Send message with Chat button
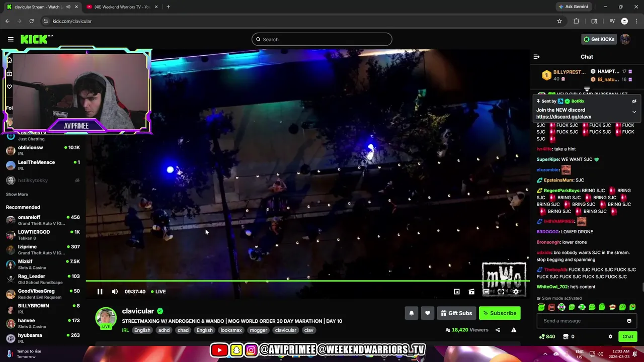The height and width of the screenshot is (362, 644). [628, 336]
